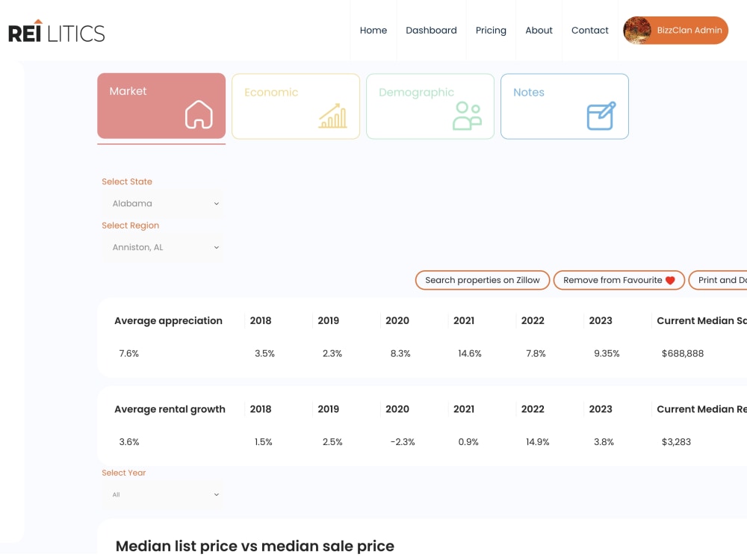
Task: Open the Select Year dropdown set to All
Action: pos(162,495)
